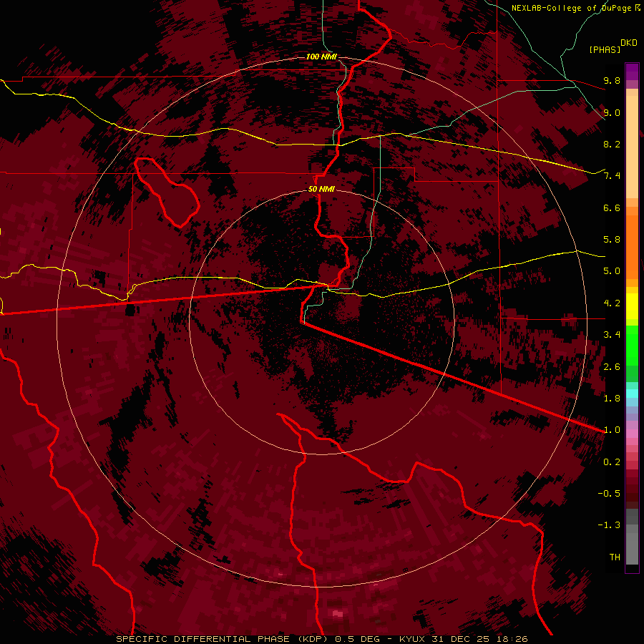This screenshot has width=644, height=644.
Task: Click the 2.6 value on the color scale
Action: (x=612, y=367)
